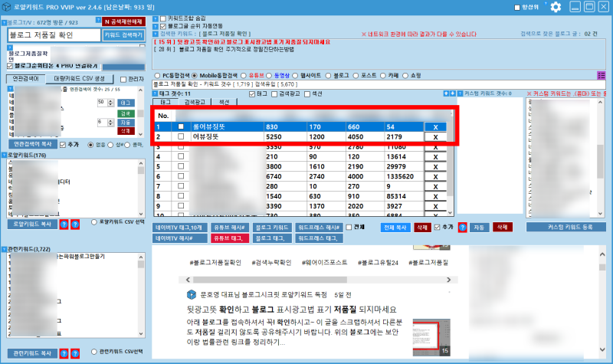Select the 블로그 search radio option
The height and width of the screenshot is (364, 613).
[x=329, y=75]
